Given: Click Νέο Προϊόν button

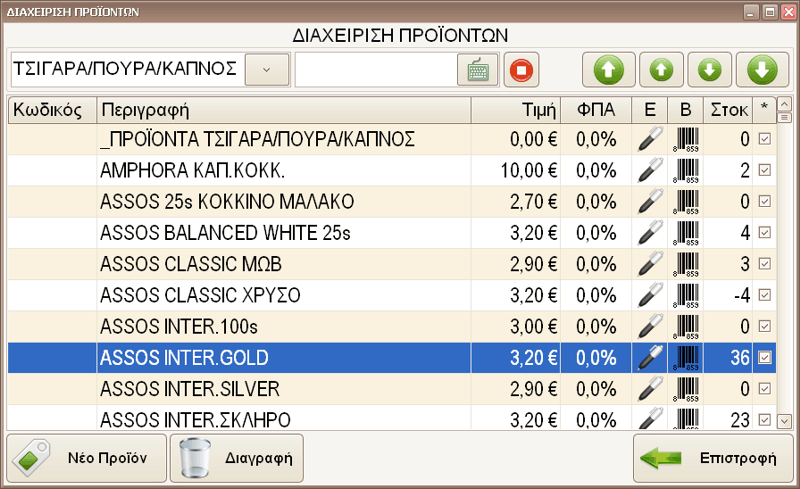Looking at the screenshot, I should [x=86, y=458].
